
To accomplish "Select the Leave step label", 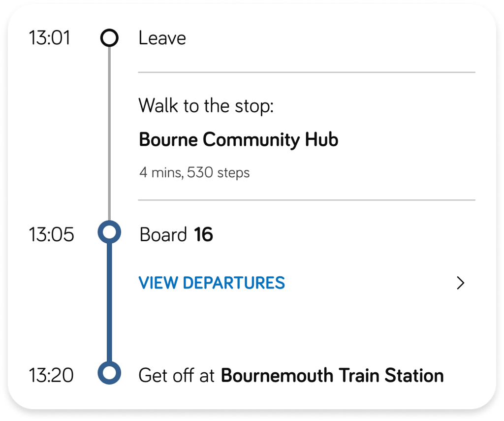I will click(x=163, y=38).
